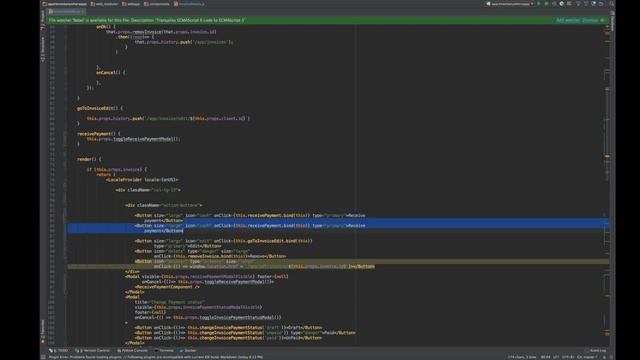This screenshot has width=640, height=360.
Task: Click the 'if (this.props.invoice) {' line
Action: [x=117, y=169]
